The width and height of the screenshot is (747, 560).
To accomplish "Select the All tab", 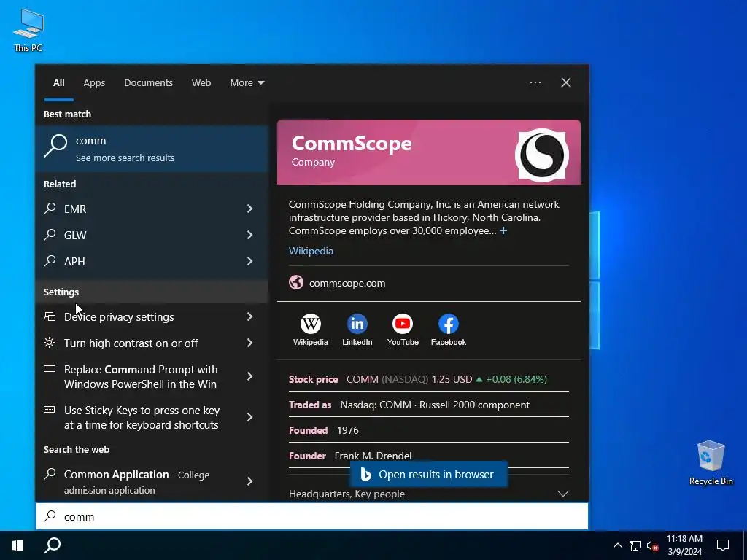I will coord(58,82).
